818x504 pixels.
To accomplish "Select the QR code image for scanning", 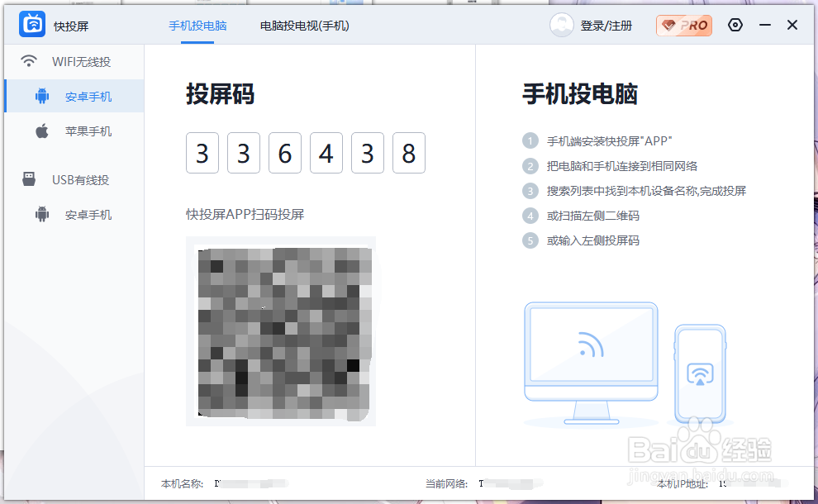I will [282, 331].
